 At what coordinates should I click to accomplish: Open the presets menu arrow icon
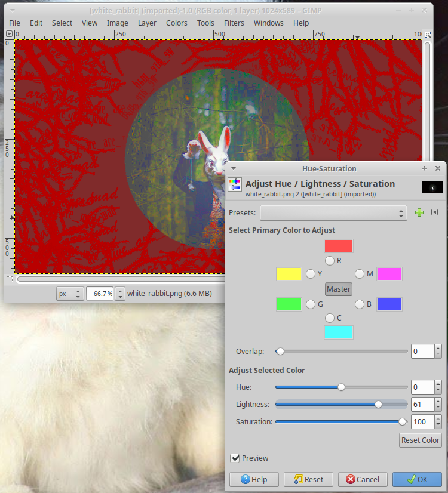click(435, 212)
